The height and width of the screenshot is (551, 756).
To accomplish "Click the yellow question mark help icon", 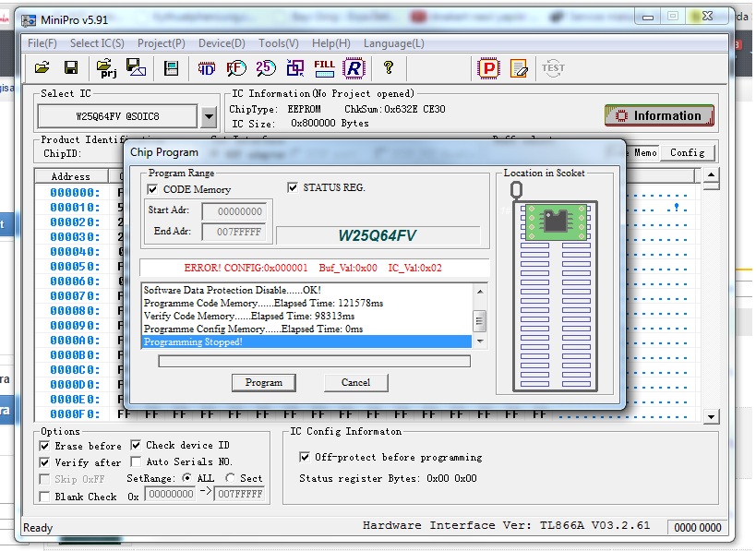I will click(389, 67).
